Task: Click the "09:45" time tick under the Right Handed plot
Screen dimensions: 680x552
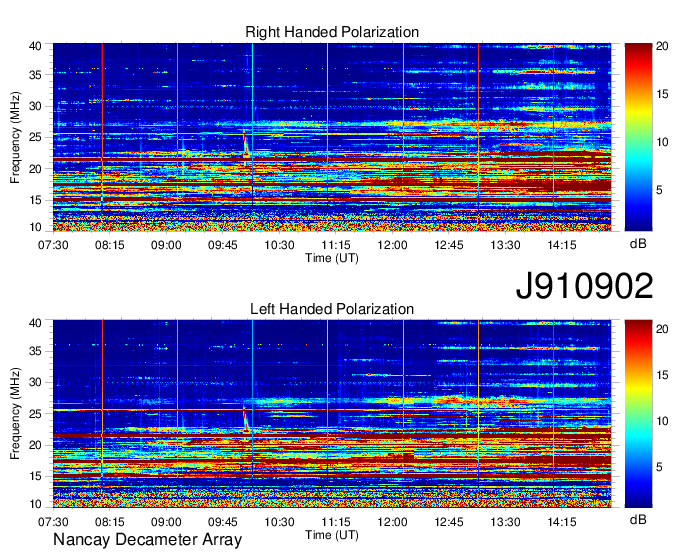Action: [x=222, y=245]
